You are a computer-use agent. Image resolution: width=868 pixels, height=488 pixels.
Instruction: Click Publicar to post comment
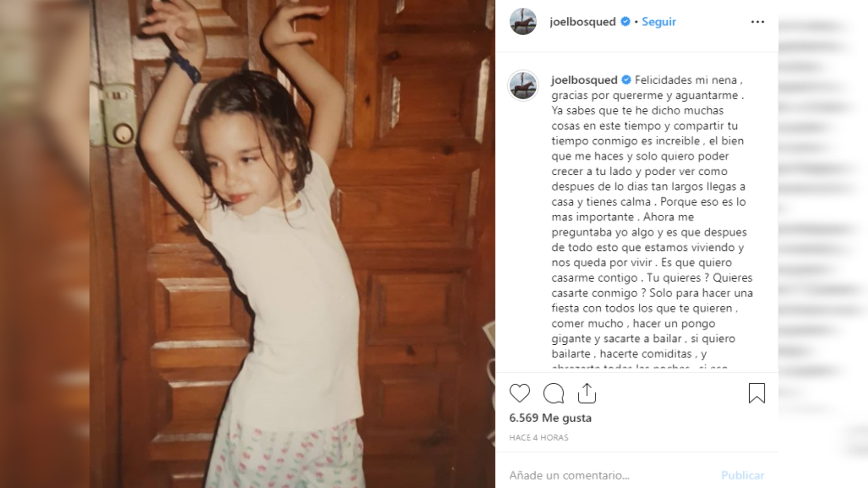click(743, 475)
